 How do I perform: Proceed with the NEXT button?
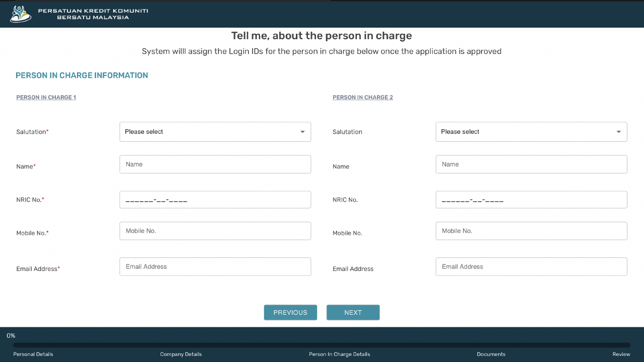pyautogui.click(x=353, y=312)
